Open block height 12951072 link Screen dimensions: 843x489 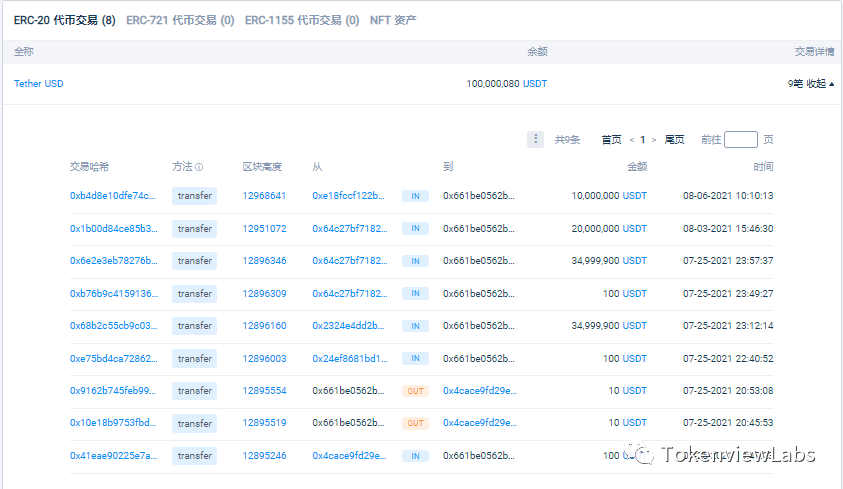click(264, 229)
